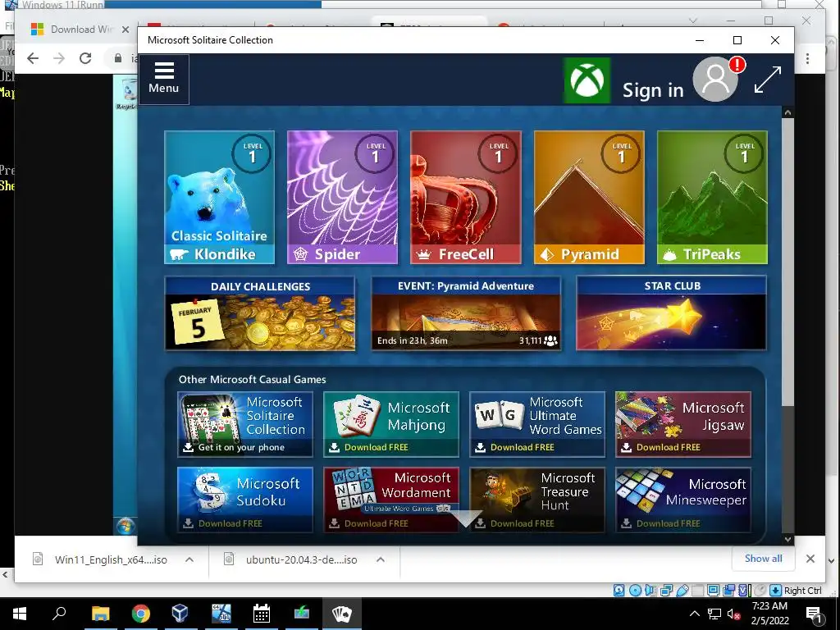Open the Star Club tile

671,313
